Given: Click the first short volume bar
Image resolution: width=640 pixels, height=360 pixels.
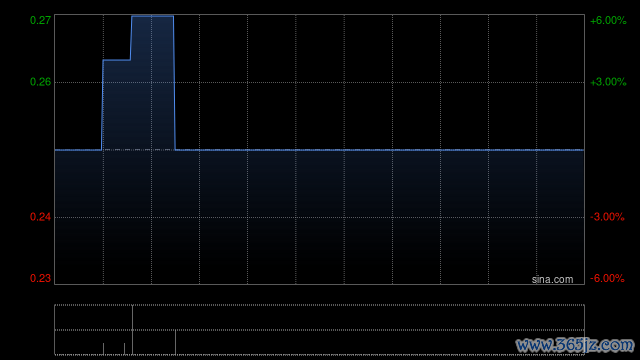Looking at the screenshot, I should click(x=103, y=349).
